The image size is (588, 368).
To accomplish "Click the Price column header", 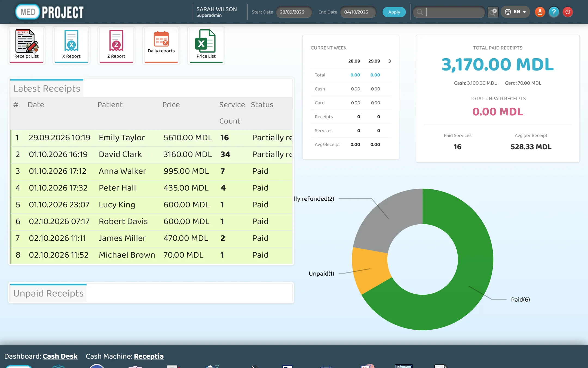I will click(171, 105).
